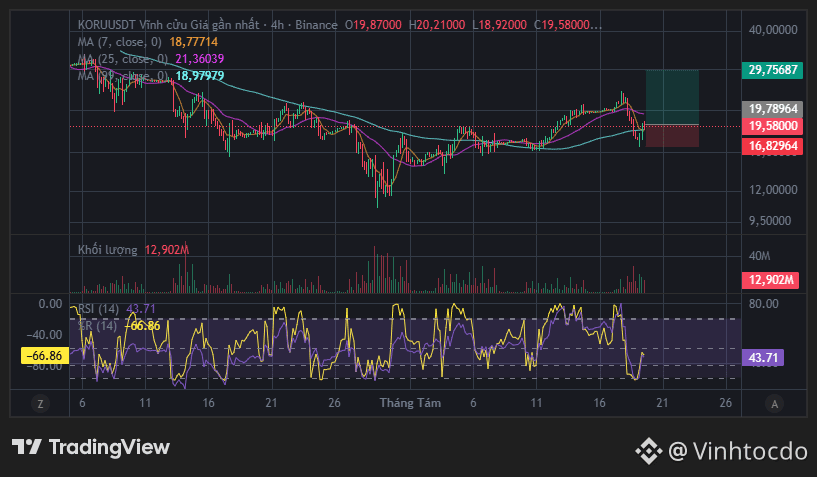The image size is (817, 477).
Task: Click the Z timezone button
Action: point(40,403)
